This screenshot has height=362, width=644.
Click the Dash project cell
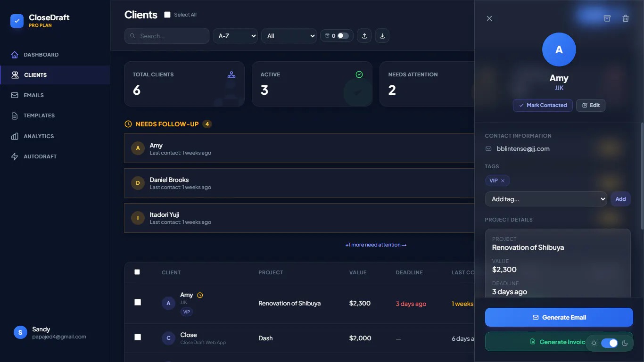coord(265,338)
